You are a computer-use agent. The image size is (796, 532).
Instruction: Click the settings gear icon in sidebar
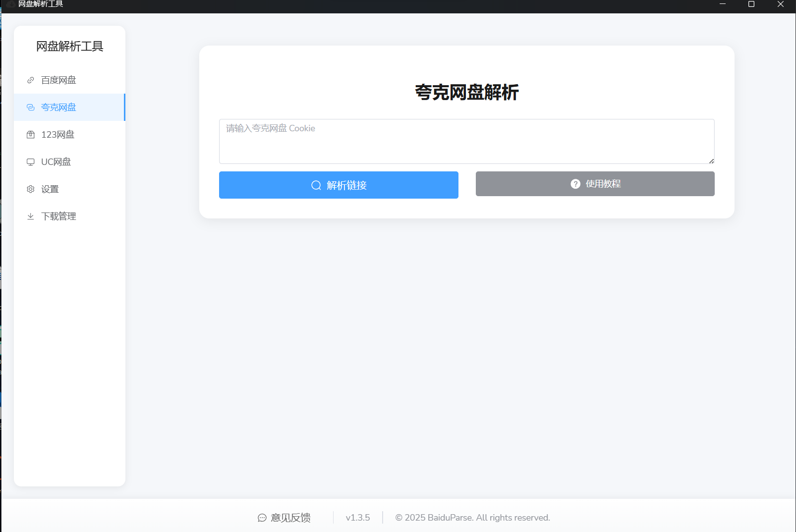(x=31, y=189)
